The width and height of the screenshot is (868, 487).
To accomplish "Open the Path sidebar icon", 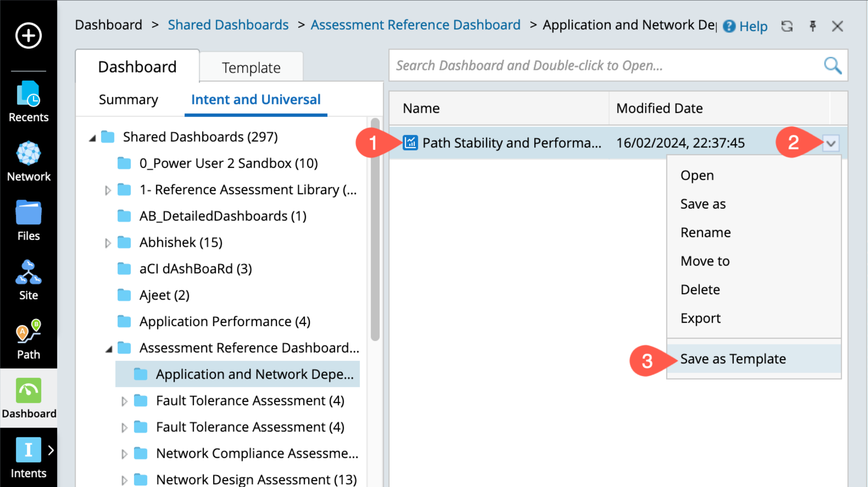I will tap(28, 339).
